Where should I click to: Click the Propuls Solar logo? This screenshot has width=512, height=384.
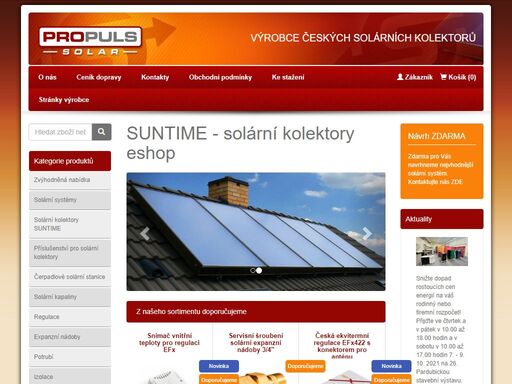(x=91, y=40)
